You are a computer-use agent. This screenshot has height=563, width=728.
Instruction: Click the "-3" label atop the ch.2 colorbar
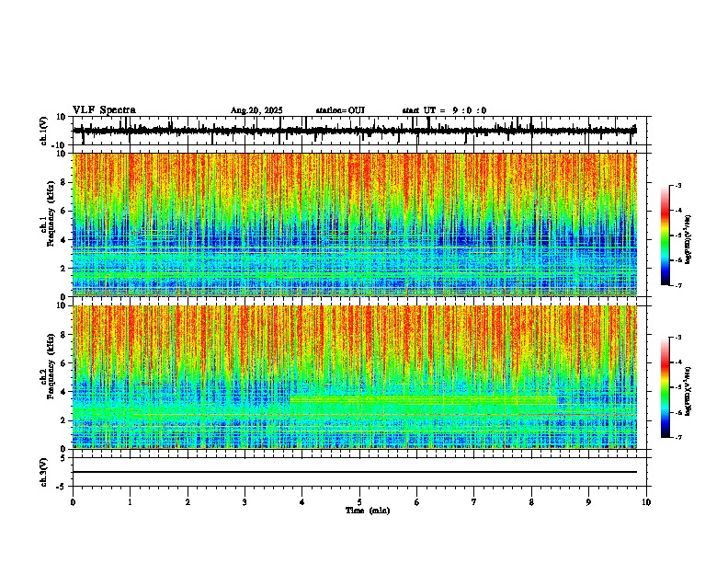point(678,338)
